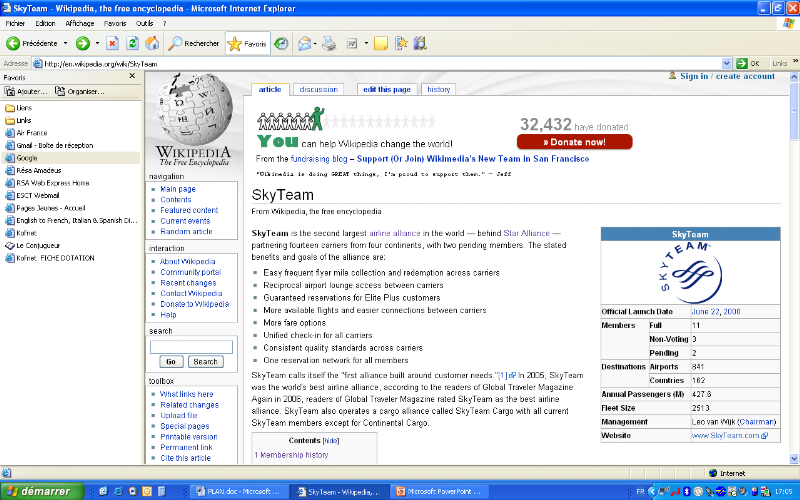Open the Le Conjugueur favorite
Viewport: 800px width, 500px height.
coord(33,245)
